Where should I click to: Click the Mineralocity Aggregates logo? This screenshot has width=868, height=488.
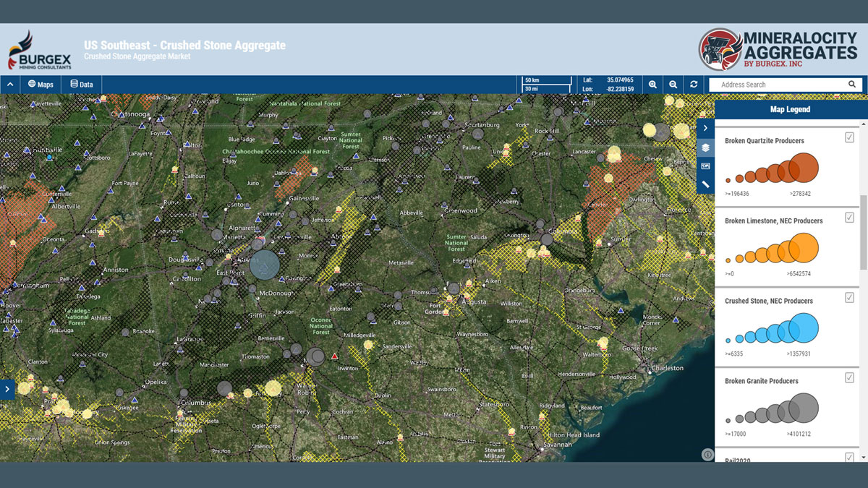(778, 49)
